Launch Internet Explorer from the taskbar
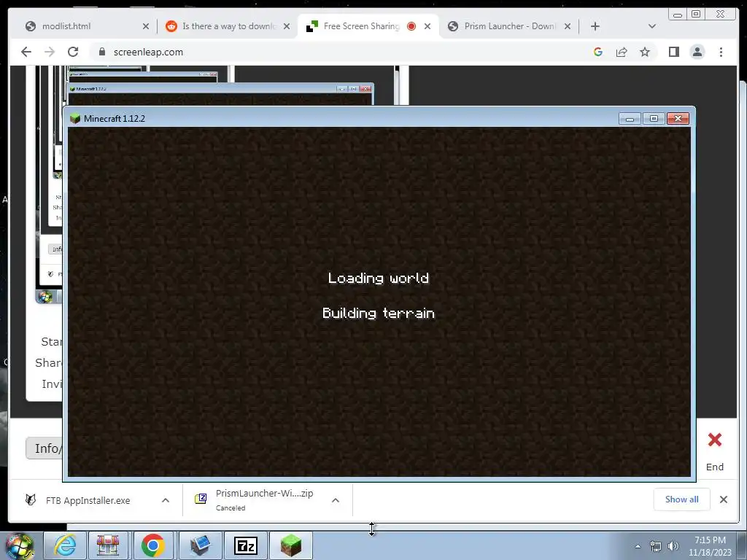 64,545
